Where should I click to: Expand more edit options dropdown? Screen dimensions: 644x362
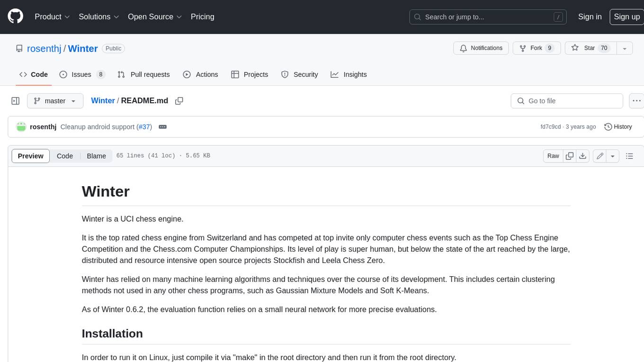click(x=613, y=156)
